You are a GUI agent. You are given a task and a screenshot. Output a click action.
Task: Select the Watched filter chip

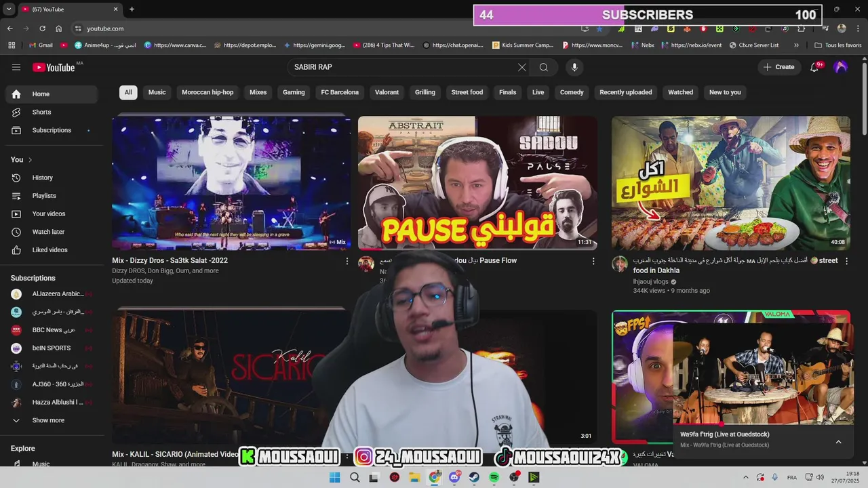[x=681, y=92]
